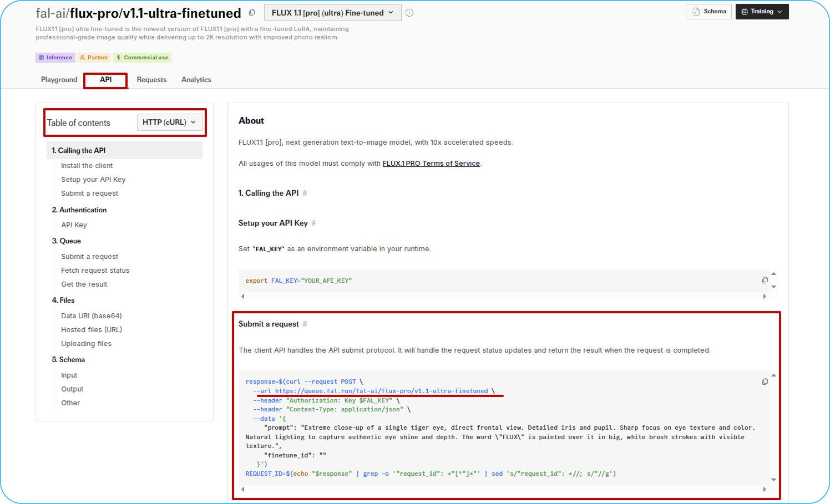This screenshot has width=830, height=504.
Task: Open 'Get the result' in contents
Action: pos(84,284)
